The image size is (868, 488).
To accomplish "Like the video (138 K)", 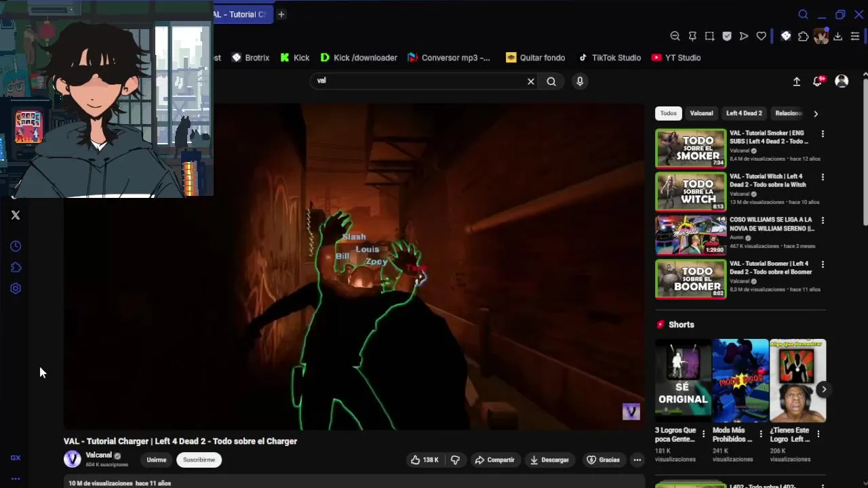I will pos(425,460).
